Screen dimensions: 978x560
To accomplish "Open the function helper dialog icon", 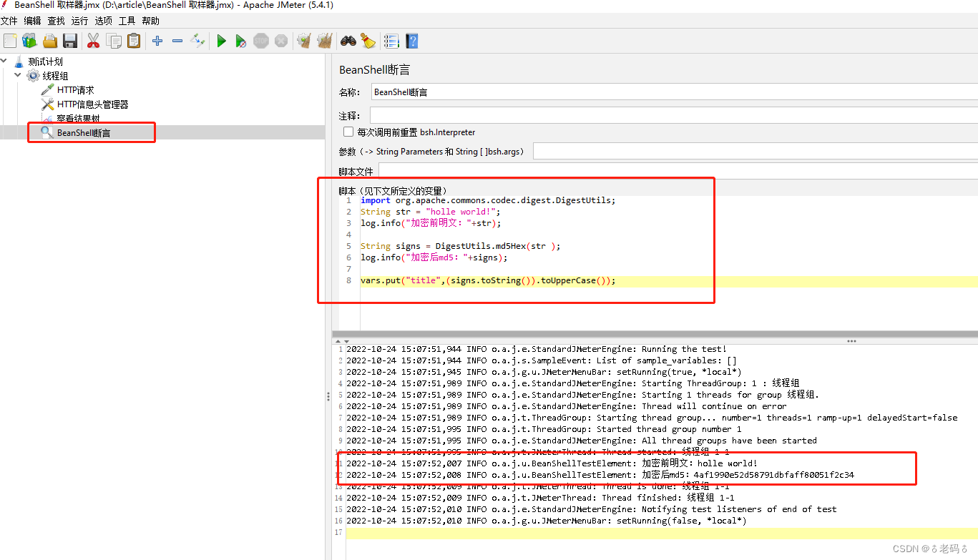I will pyautogui.click(x=391, y=41).
